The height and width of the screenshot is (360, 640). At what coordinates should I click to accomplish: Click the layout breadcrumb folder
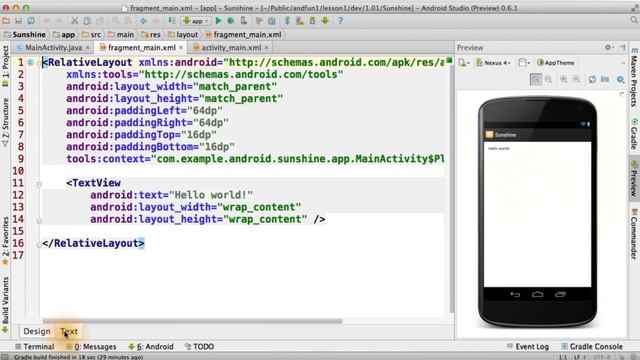(x=183, y=35)
